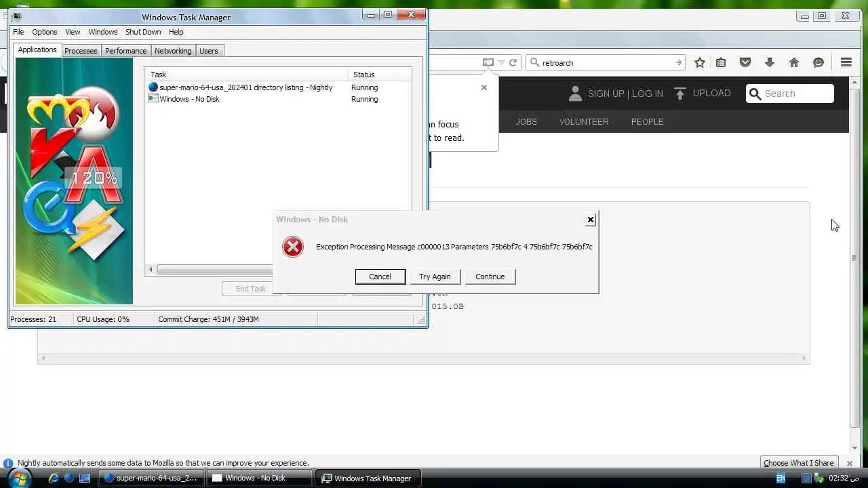Click the site Search input field
Viewport: 868px width, 488px height.
[790, 94]
